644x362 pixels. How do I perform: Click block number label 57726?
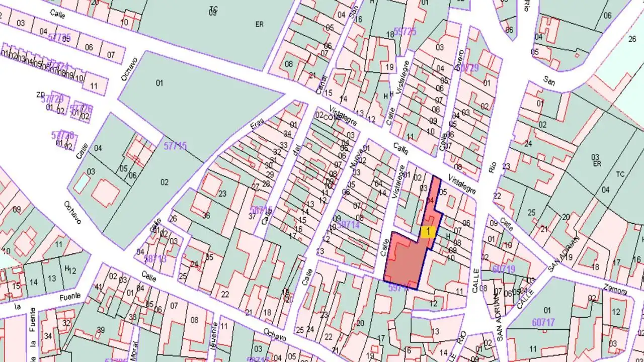[x=81, y=108]
